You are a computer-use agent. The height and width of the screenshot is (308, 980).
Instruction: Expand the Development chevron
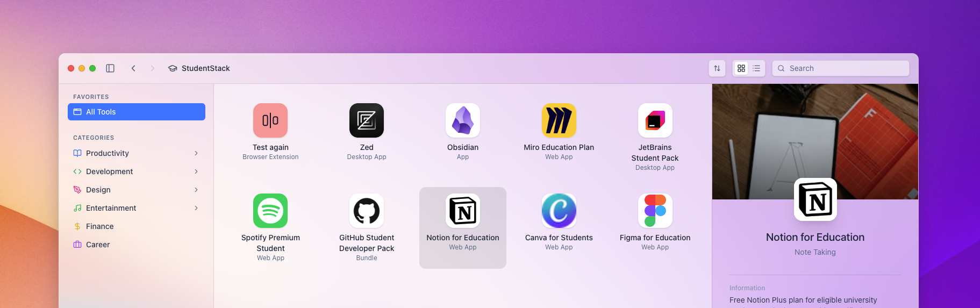[196, 171]
